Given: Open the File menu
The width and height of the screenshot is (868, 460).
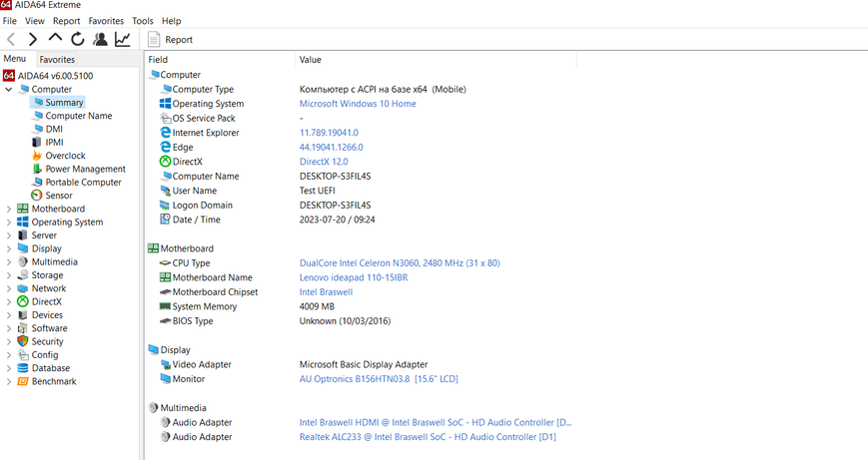Looking at the screenshot, I should [10, 21].
